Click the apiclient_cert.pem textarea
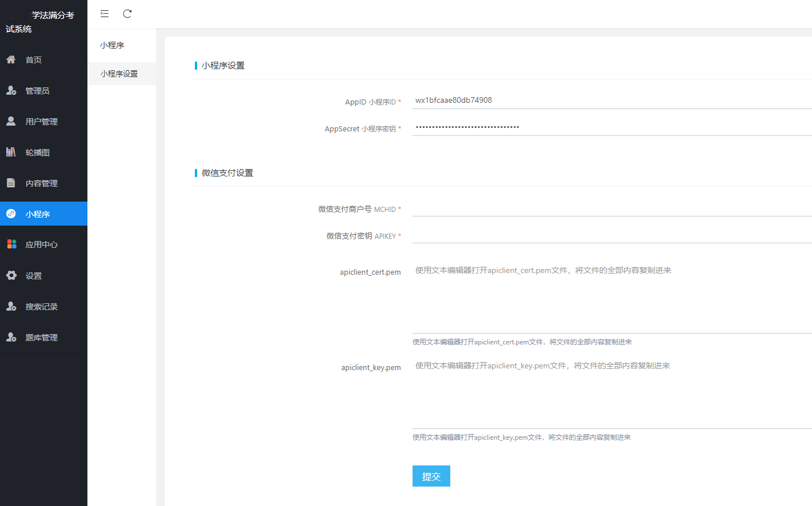 click(612, 296)
